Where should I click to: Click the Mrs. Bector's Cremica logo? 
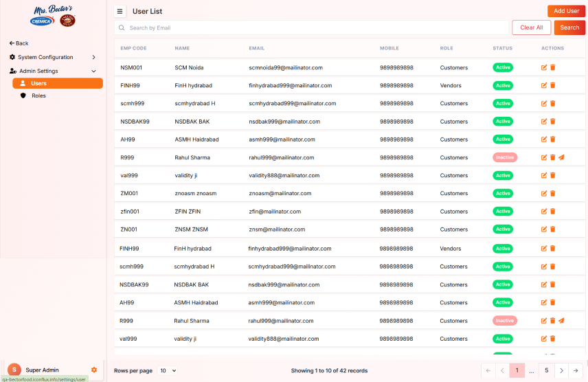pos(53,16)
